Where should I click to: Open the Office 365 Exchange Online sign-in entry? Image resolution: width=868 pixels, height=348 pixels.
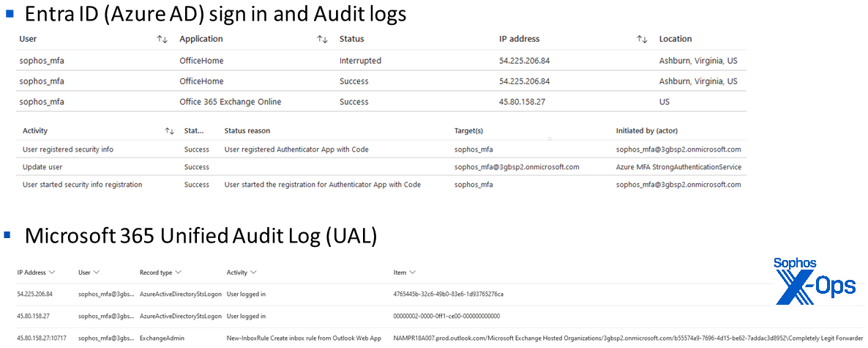pos(230,102)
